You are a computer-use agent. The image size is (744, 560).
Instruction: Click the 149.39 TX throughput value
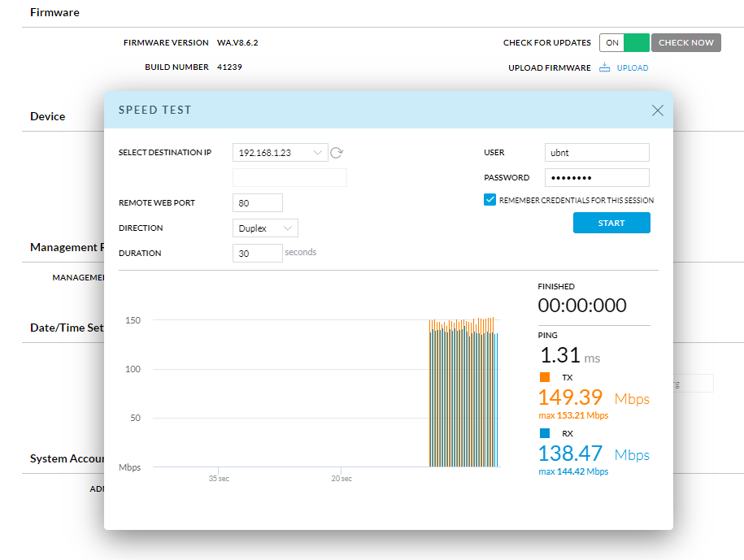tap(570, 397)
